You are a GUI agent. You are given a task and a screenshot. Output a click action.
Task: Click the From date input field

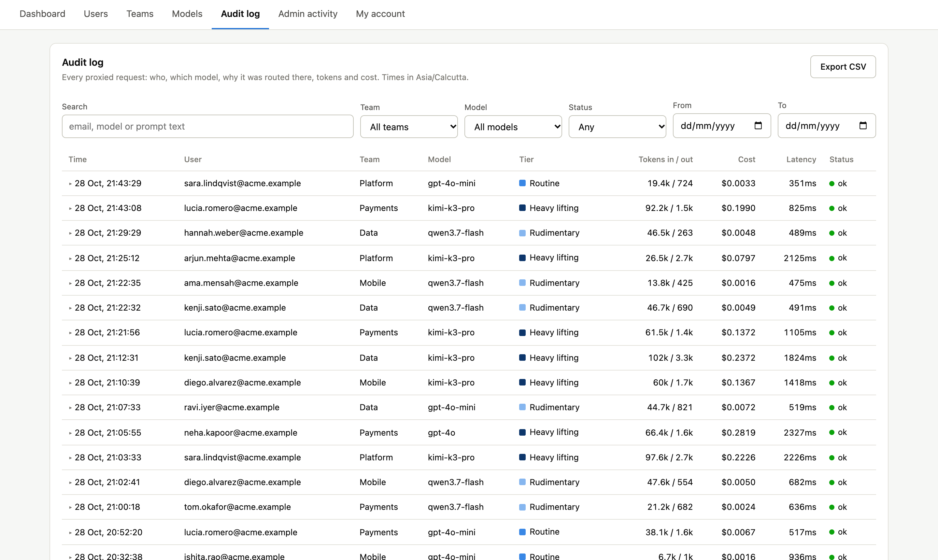click(722, 126)
